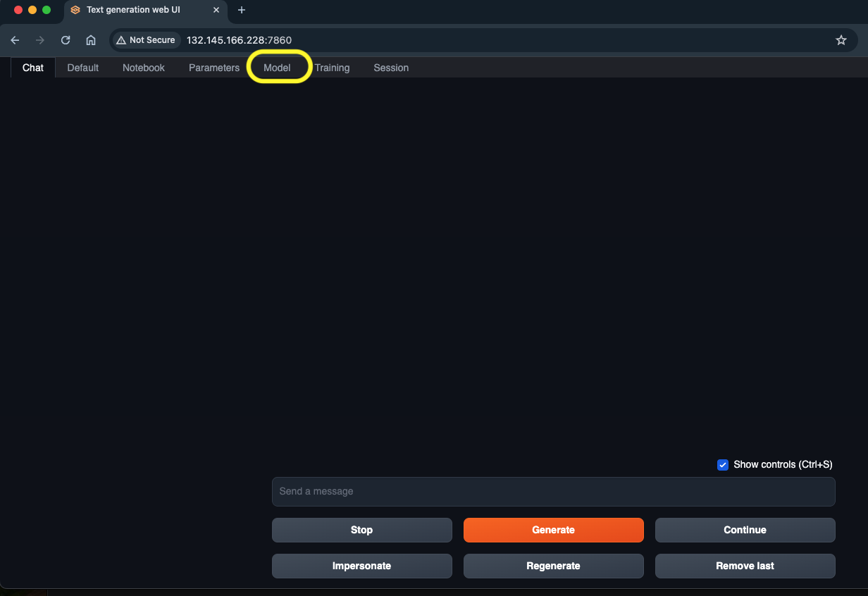This screenshot has width=868, height=596.
Task: Click the Not Secure warning badge
Action: tap(146, 40)
